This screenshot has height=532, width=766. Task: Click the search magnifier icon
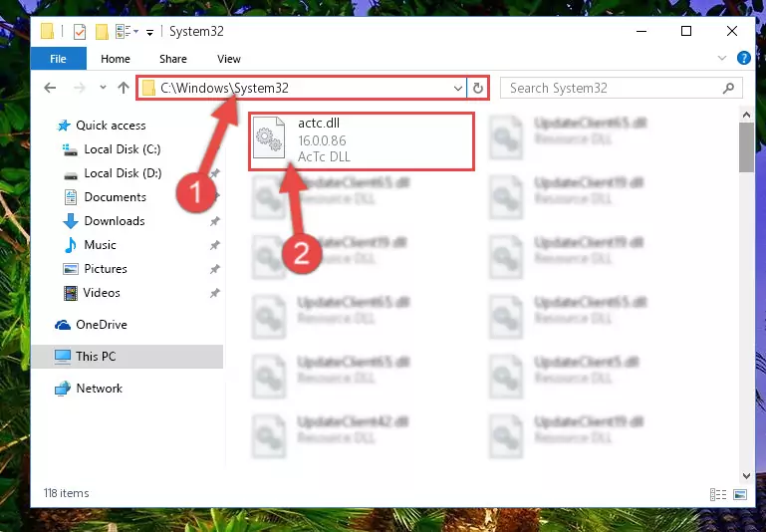tap(728, 88)
